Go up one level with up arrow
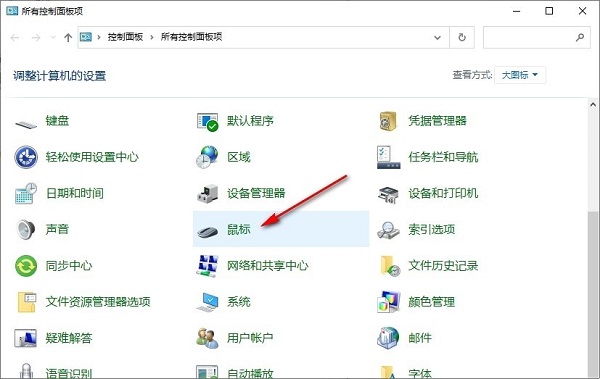 pyautogui.click(x=68, y=38)
